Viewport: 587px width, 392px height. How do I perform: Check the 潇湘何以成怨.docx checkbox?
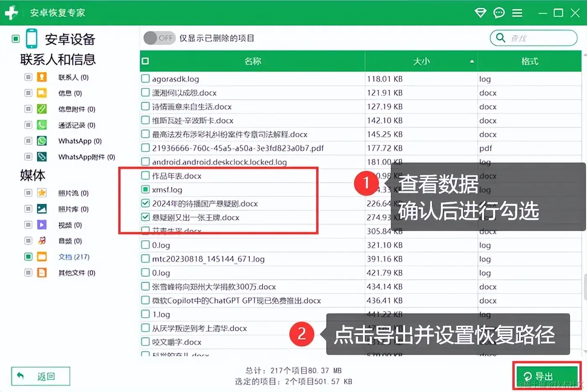click(145, 92)
